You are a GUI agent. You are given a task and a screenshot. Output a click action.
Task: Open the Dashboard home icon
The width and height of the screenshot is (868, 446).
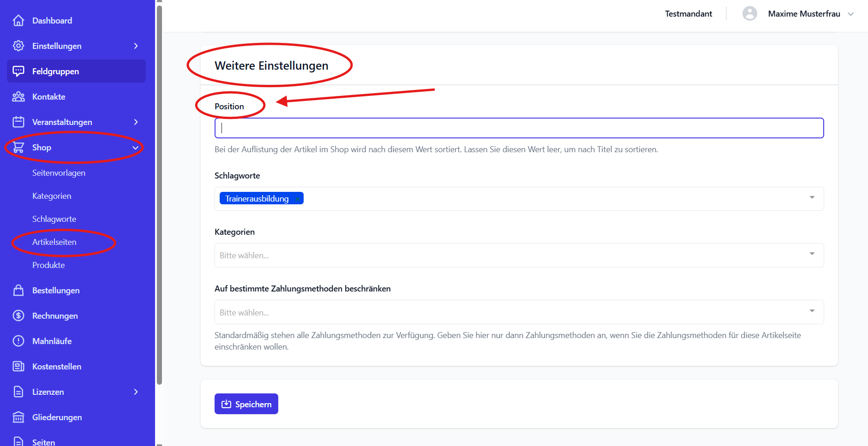coord(18,20)
